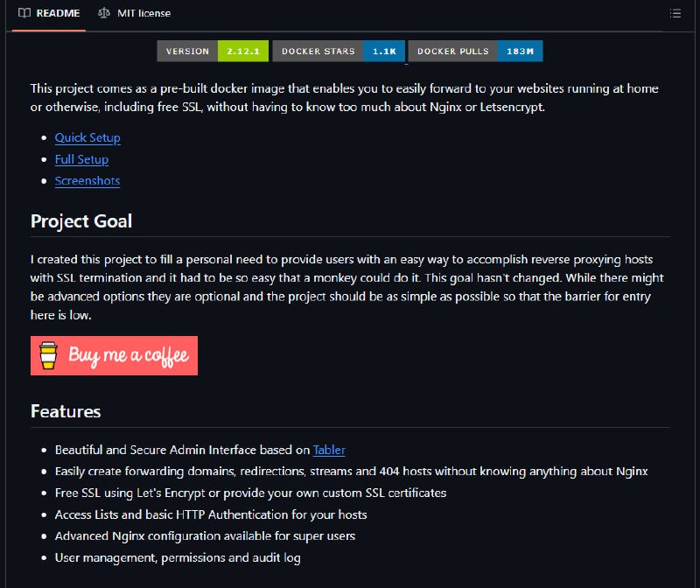Follow the Tabler link
The height and width of the screenshot is (588, 700).
tap(329, 450)
